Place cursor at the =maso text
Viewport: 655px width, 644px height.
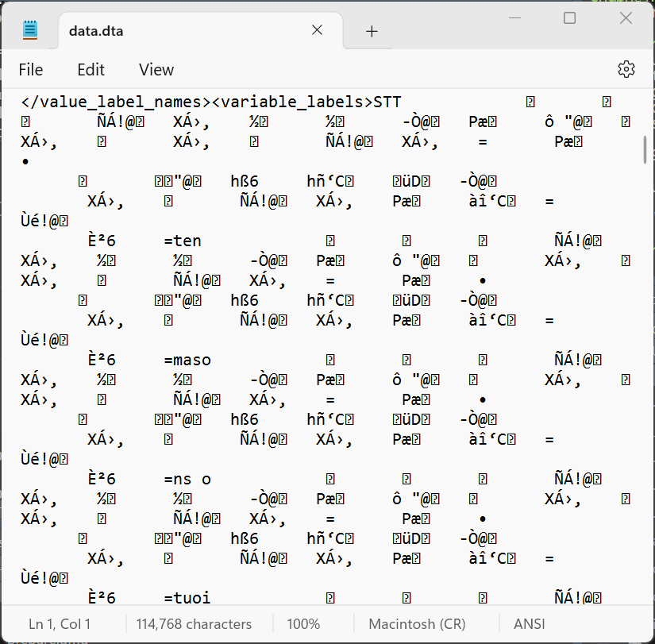(x=188, y=360)
